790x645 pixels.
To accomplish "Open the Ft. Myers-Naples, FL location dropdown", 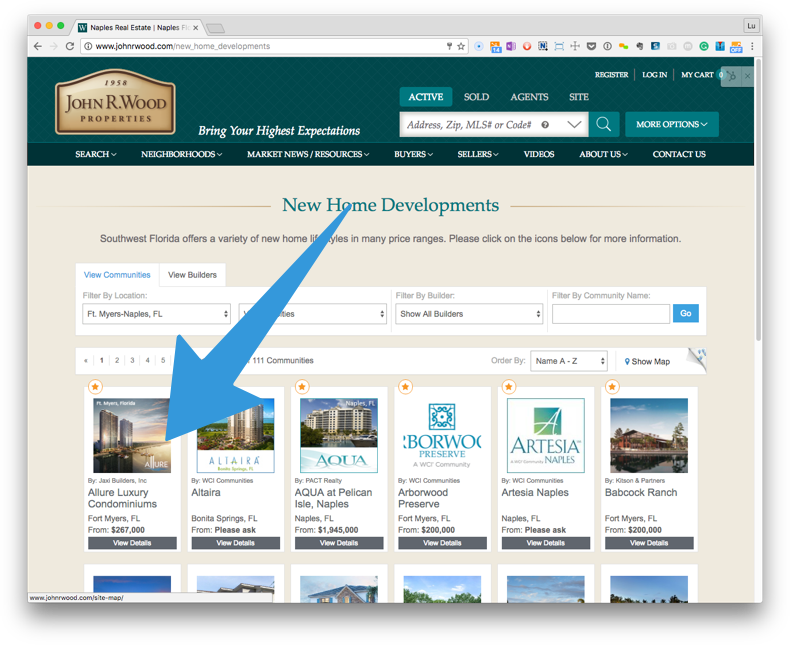I will pyautogui.click(x=157, y=314).
